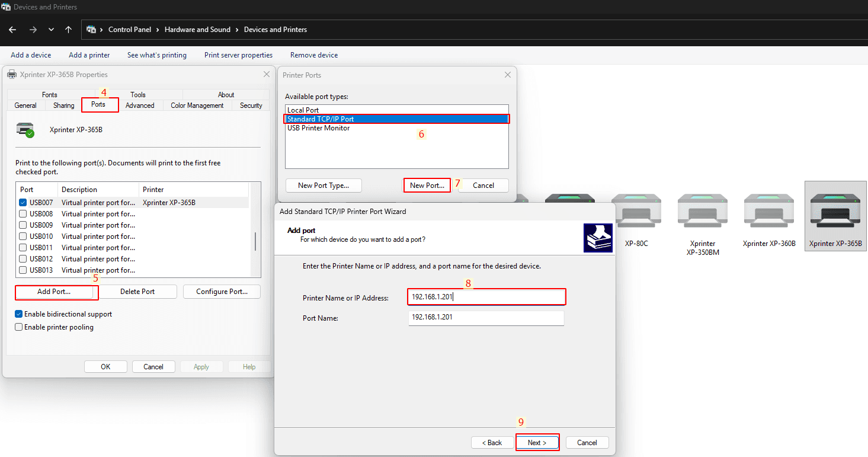The image size is (868, 457).
Task: Toggle Enable bidirectional support checkbox
Action: (x=19, y=314)
